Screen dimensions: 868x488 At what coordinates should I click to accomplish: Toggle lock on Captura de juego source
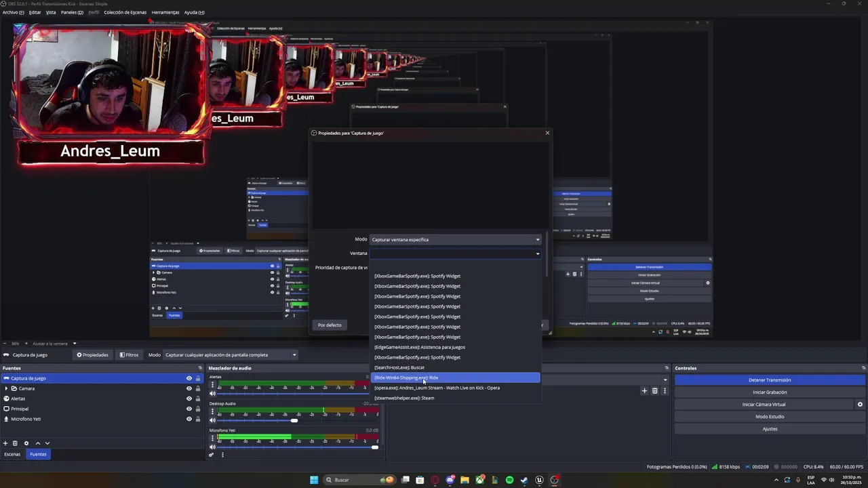[198, 378]
